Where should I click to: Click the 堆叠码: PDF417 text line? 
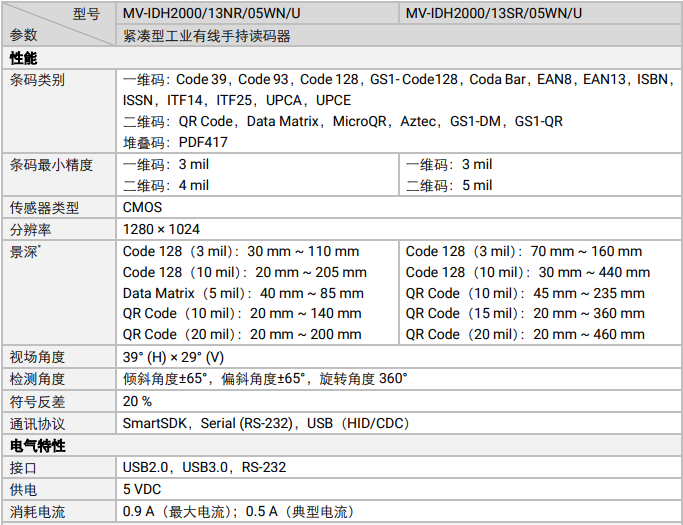[175, 142]
